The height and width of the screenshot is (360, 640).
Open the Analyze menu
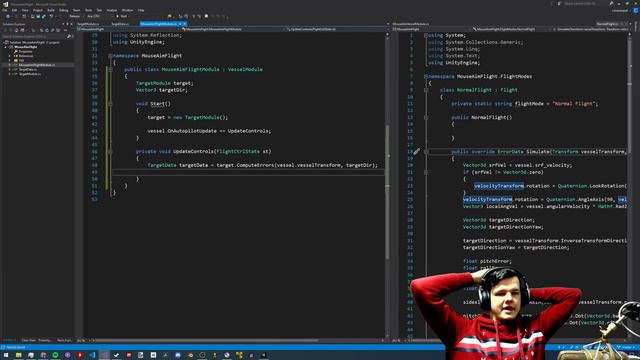pyautogui.click(x=112, y=10)
